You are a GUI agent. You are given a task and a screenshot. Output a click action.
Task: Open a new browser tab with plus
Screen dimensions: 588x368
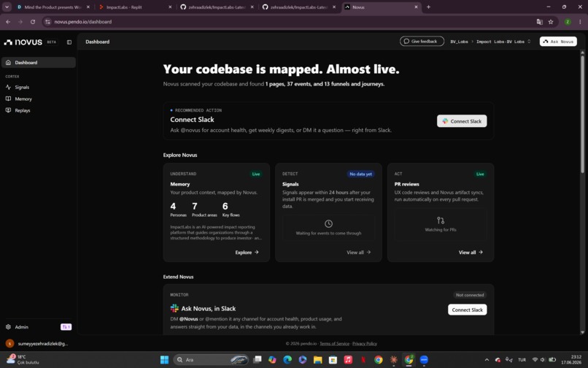click(x=428, y=7)
